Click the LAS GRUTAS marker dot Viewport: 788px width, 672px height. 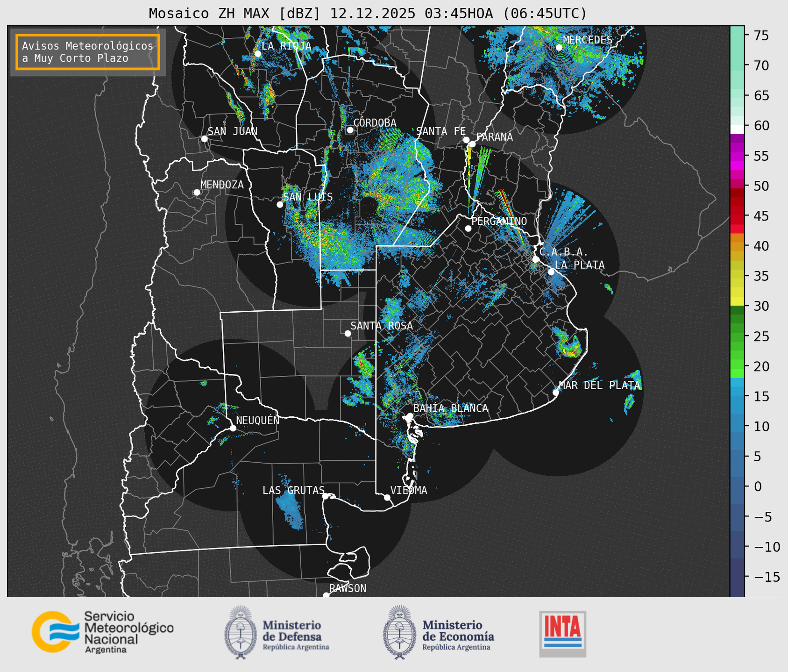point(326,496)
